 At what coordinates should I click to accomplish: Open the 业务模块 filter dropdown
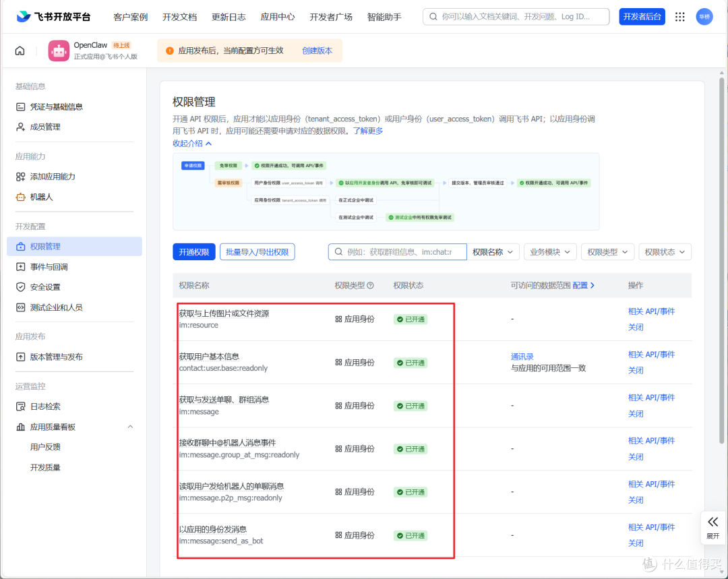(x=550, y=251)
